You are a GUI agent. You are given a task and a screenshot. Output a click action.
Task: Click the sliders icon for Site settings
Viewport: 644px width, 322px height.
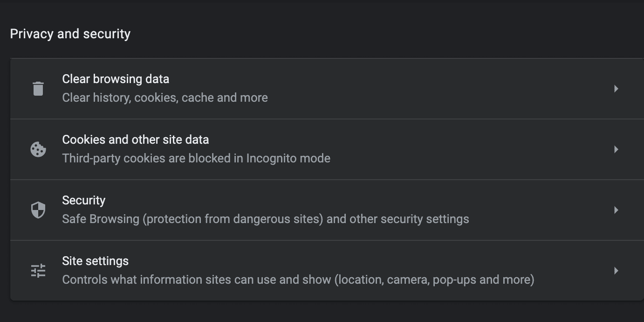(38, 270)
